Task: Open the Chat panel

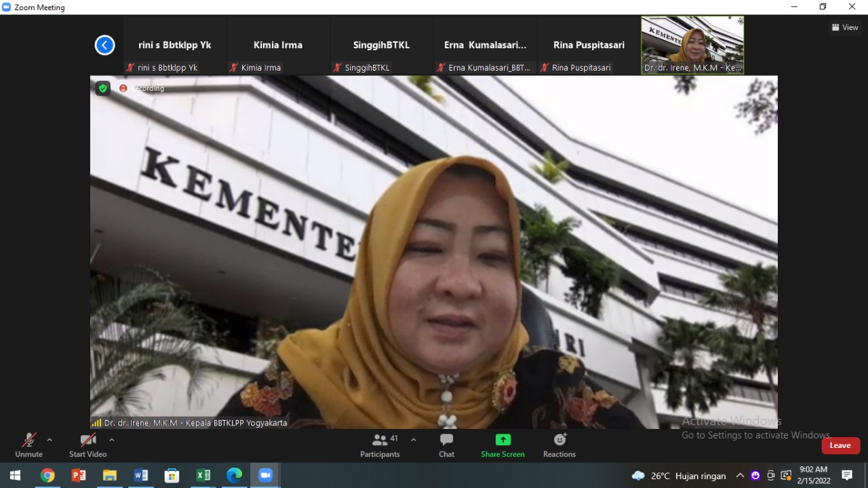Action: coord(446,446)
